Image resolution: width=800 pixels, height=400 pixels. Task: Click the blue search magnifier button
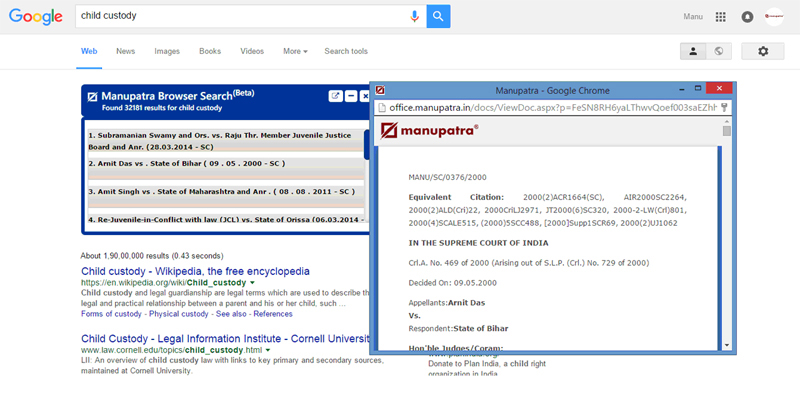438,16
